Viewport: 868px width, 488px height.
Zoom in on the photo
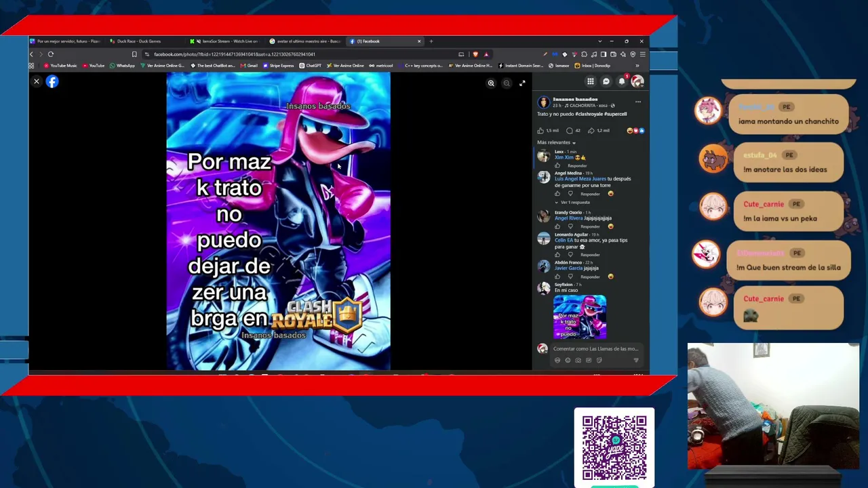491,83
